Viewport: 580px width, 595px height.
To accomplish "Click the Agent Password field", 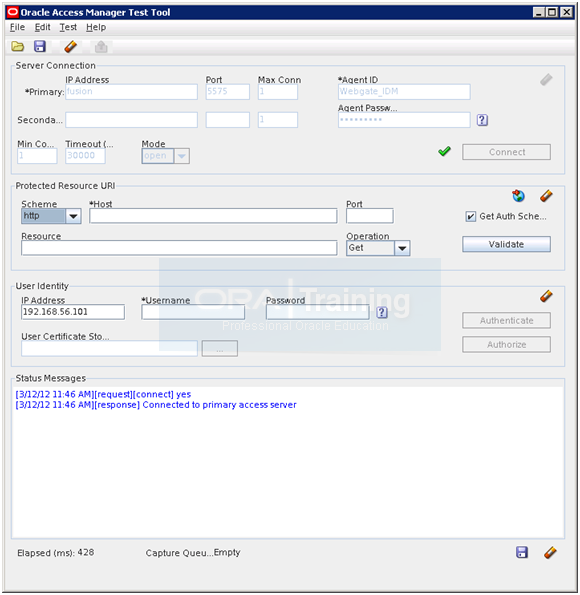I will coord(404,120).
